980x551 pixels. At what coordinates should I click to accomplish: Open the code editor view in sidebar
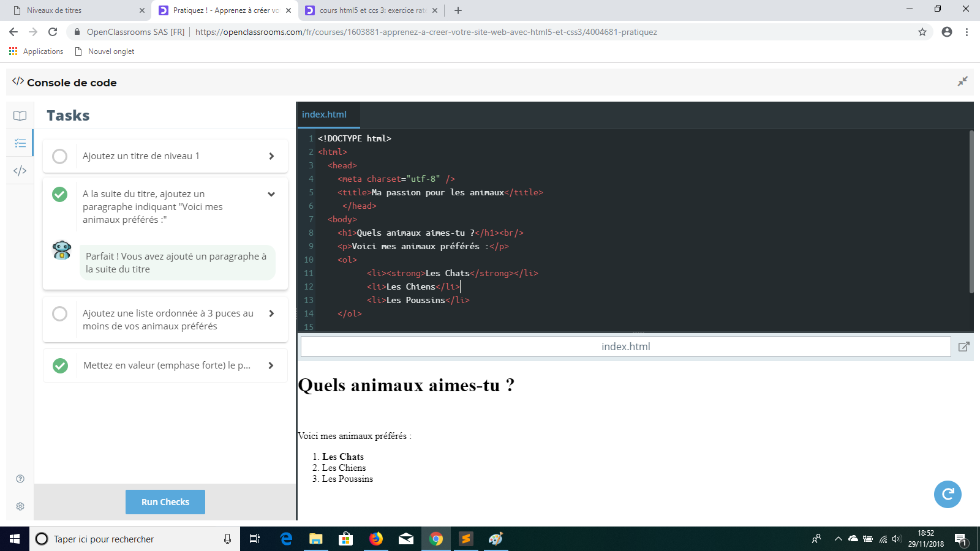tap(20, 171)
